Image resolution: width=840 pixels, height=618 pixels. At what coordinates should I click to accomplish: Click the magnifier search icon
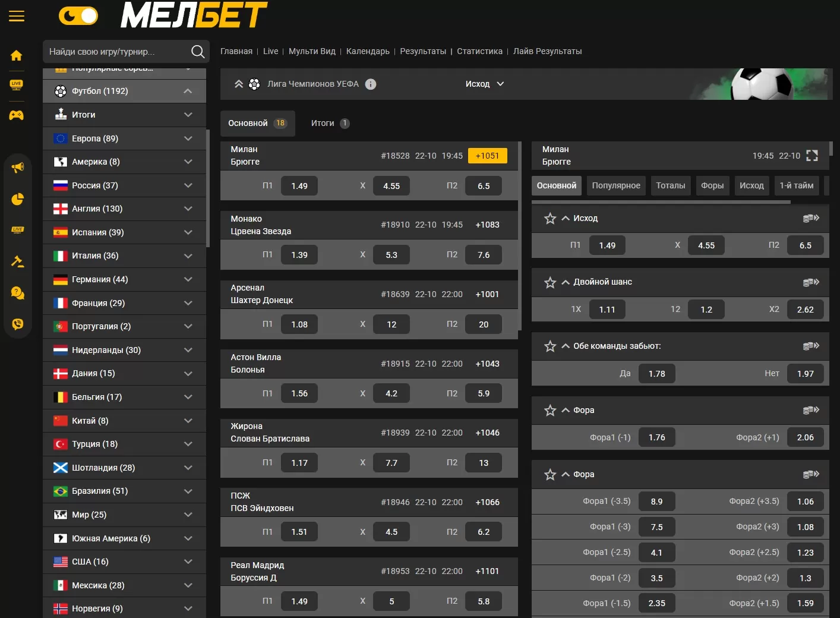(x=198, y=52)
